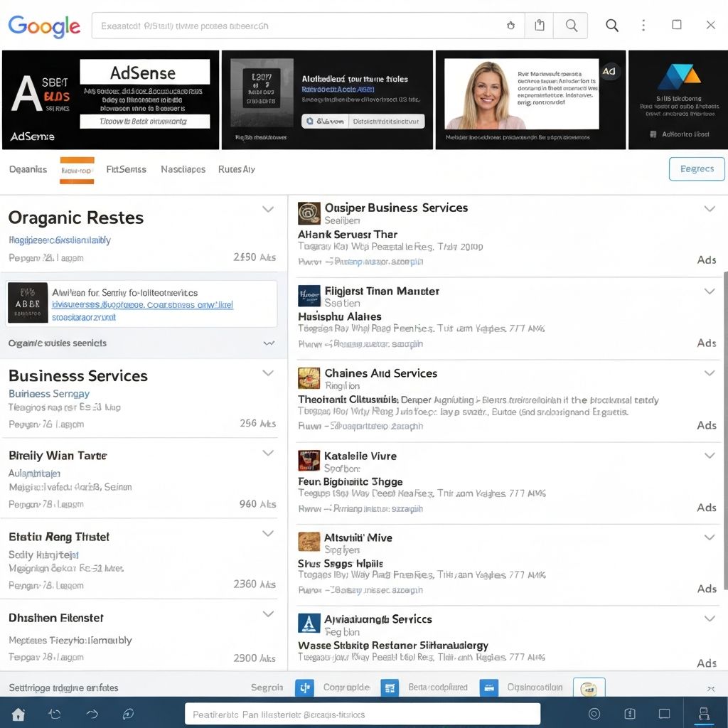Open the Buinaess Serngay link
This screenshot has width=728, height=728.
49,394
